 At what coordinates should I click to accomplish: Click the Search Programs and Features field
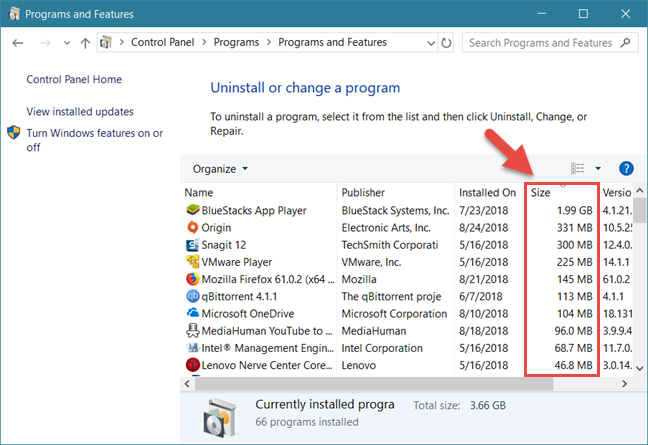pos(550,43)
